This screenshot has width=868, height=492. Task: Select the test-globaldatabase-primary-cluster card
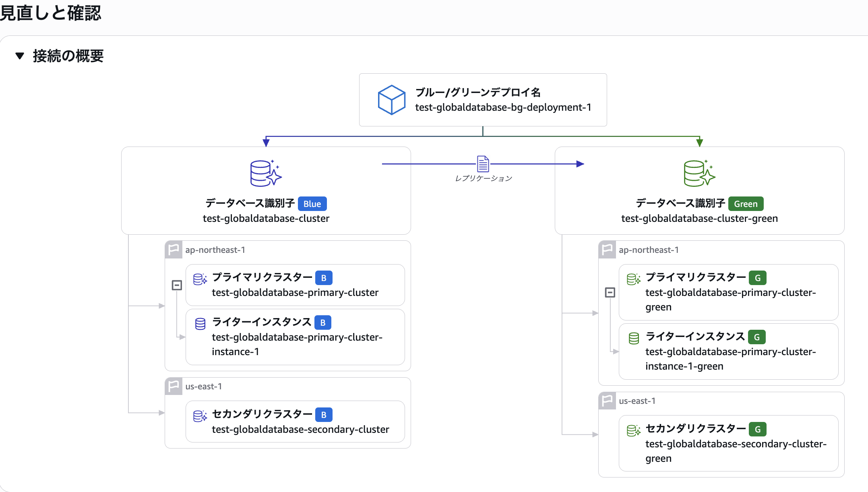295,285
